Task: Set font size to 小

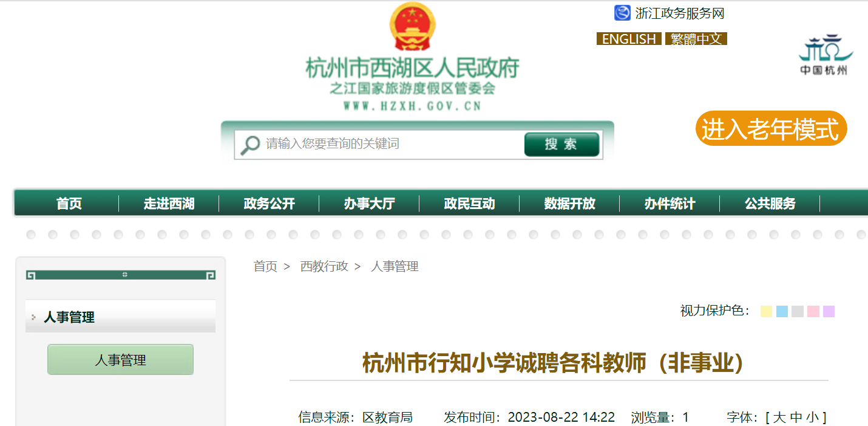Action: (812, 417)
